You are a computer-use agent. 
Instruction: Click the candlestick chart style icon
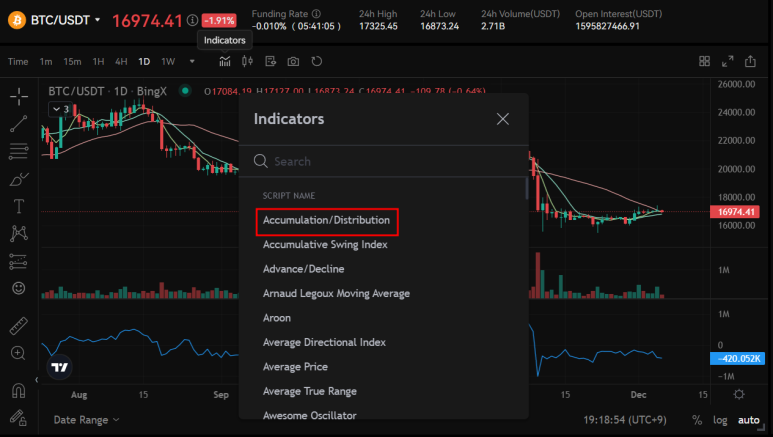pos(247,61)
